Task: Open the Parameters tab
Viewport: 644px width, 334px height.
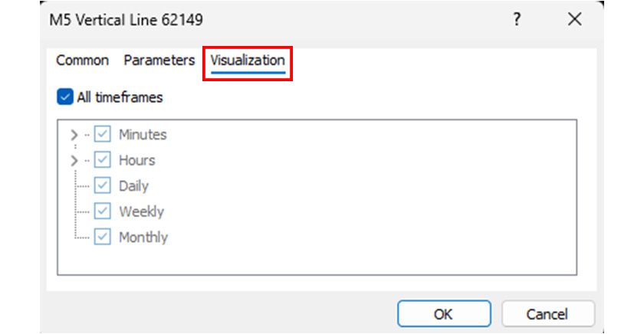Action: click(159, 60)
